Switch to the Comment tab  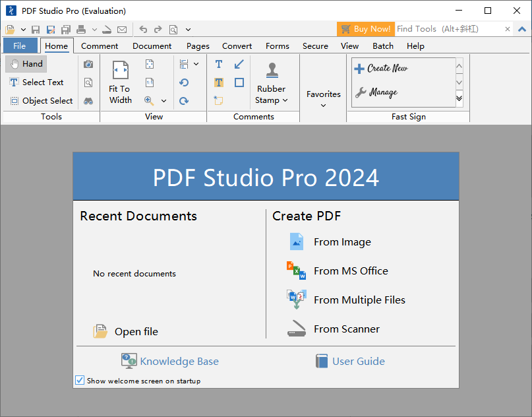100,46
